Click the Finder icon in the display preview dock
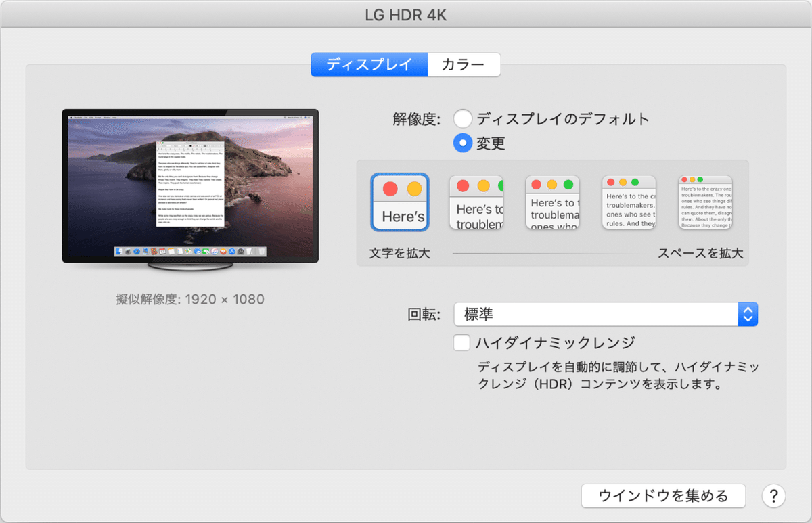Viewport: 812px width, 523px height. pyautogui.click(x=119, y=251)
